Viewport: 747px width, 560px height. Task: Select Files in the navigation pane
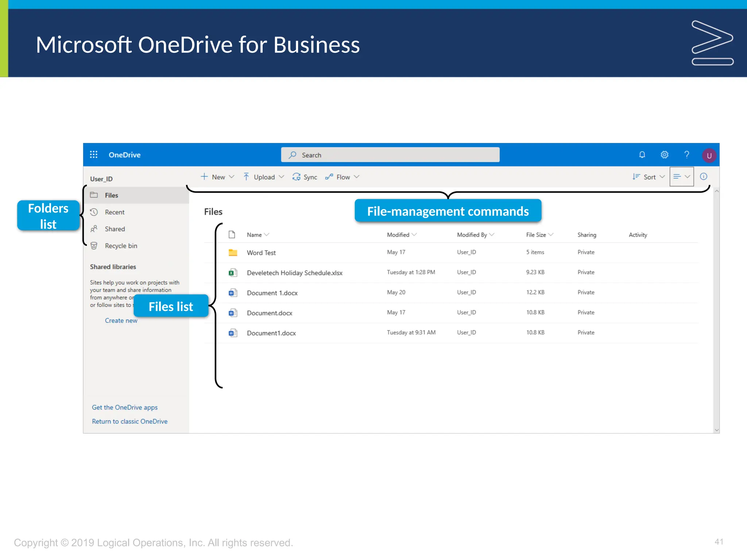point(136,195)
